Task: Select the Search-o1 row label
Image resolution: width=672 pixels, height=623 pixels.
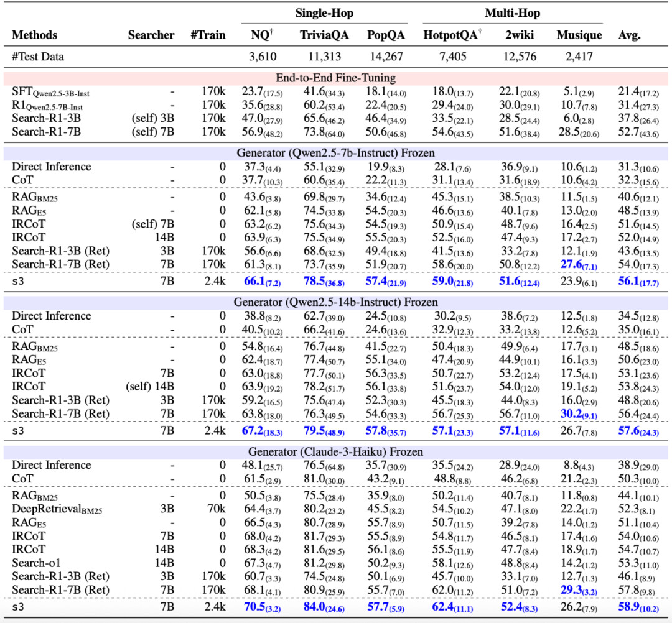Action: [x=36, y=563]
